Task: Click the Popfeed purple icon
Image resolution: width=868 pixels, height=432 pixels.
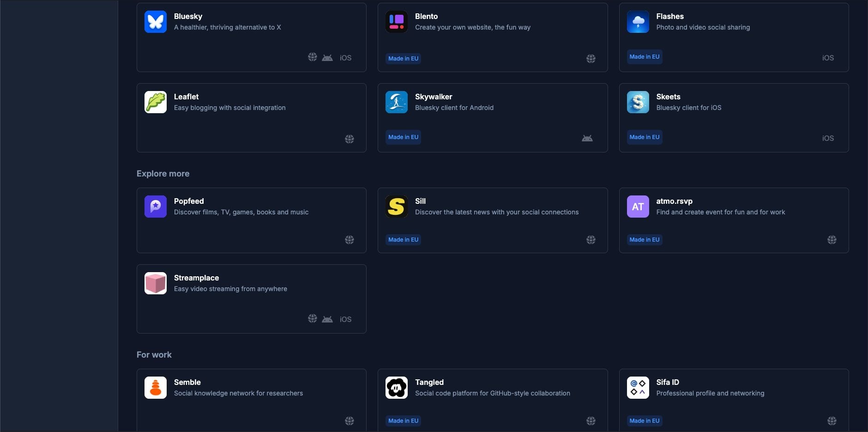Action: (x=156, y=207)
